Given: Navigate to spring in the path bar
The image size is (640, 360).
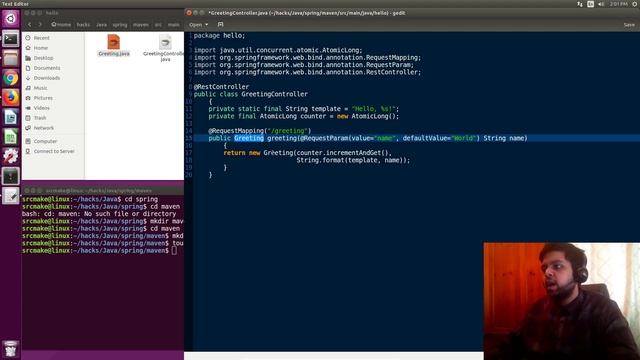Looking at the screenshot, I should tap(120, 24).
